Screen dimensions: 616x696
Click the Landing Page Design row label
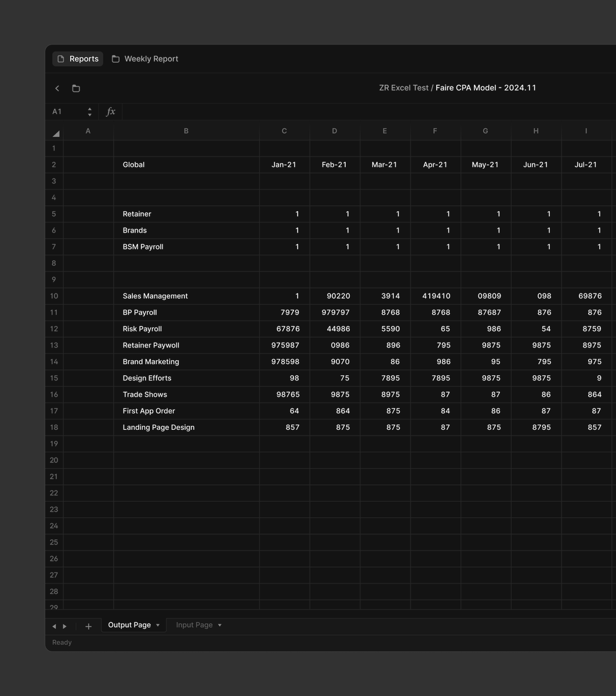(158, 427)
